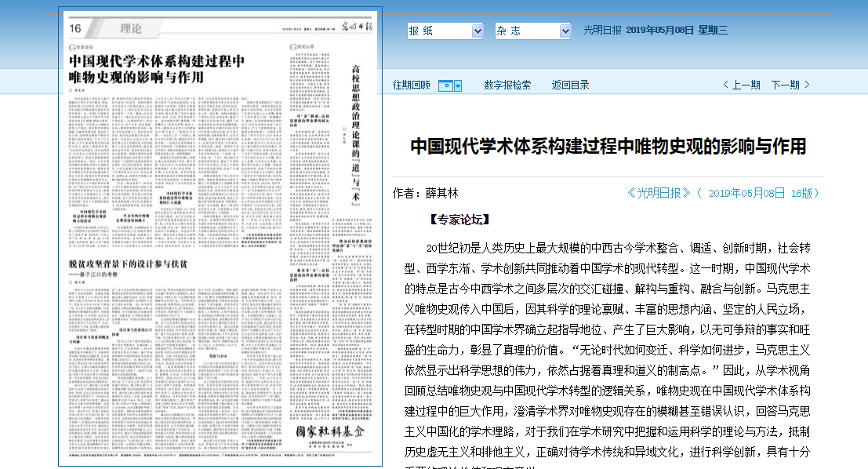This screenshot has width=868, height=469.
Task: Select 返回目录 to return to index
Action: tap(570, 85)
